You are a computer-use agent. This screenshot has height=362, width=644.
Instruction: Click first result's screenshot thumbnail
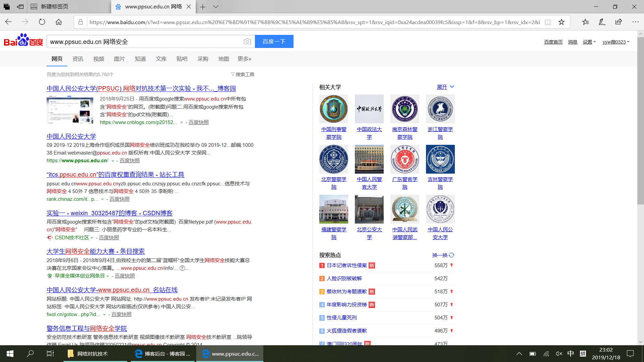pos(70,110)
